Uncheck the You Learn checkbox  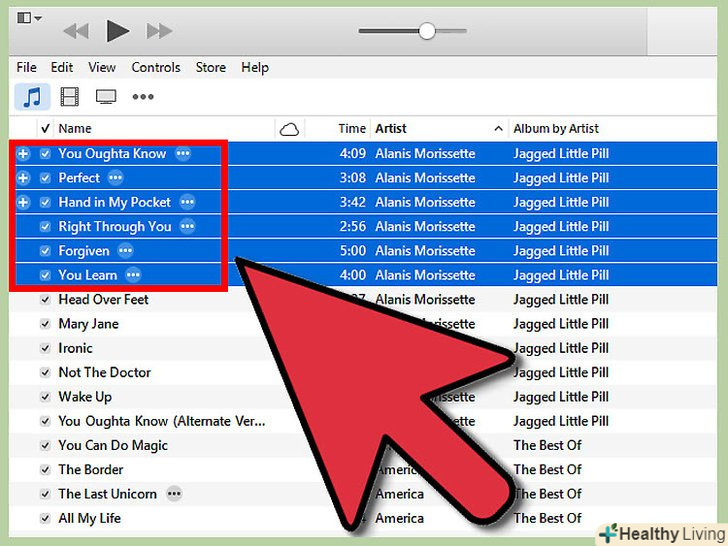click(45, 275)
